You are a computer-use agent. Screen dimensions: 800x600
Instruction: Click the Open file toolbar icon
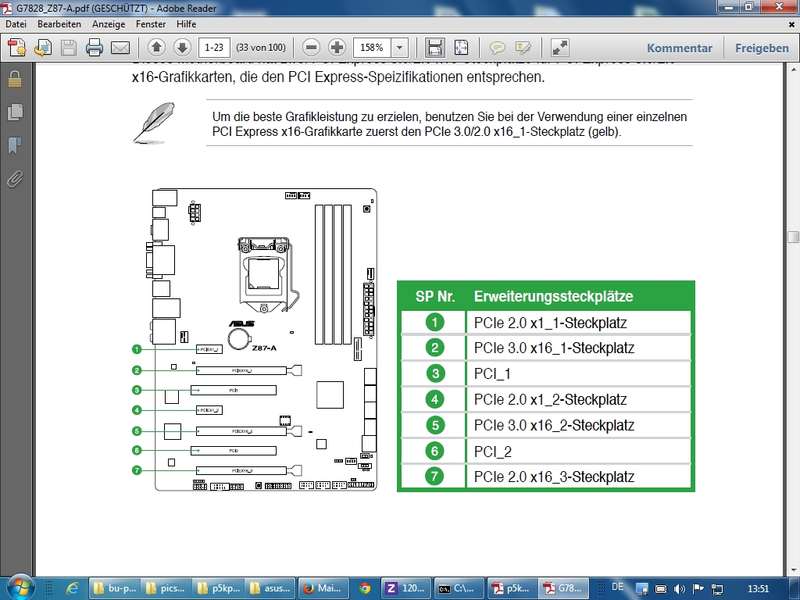pos(43,48)
